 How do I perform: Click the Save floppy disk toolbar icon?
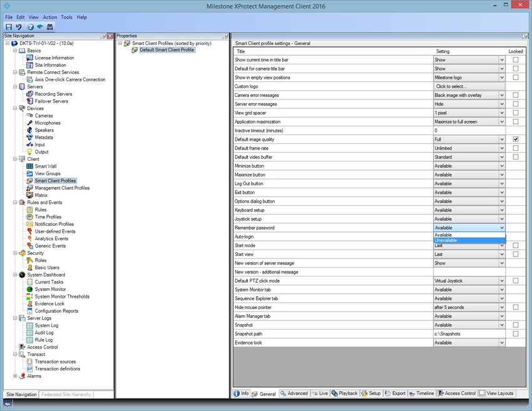point(9,27)
